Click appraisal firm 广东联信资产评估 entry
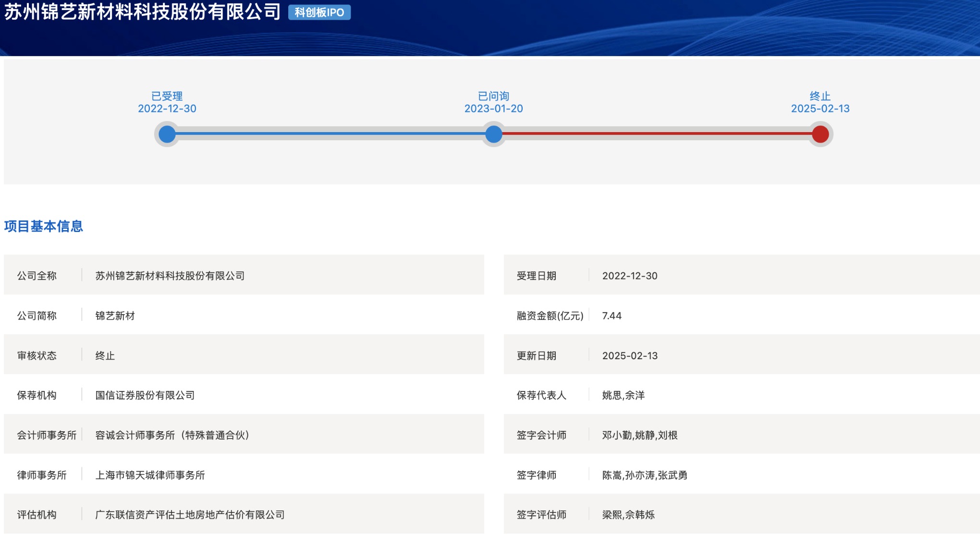The image size is (980, 537). click(x=190, y=515)
